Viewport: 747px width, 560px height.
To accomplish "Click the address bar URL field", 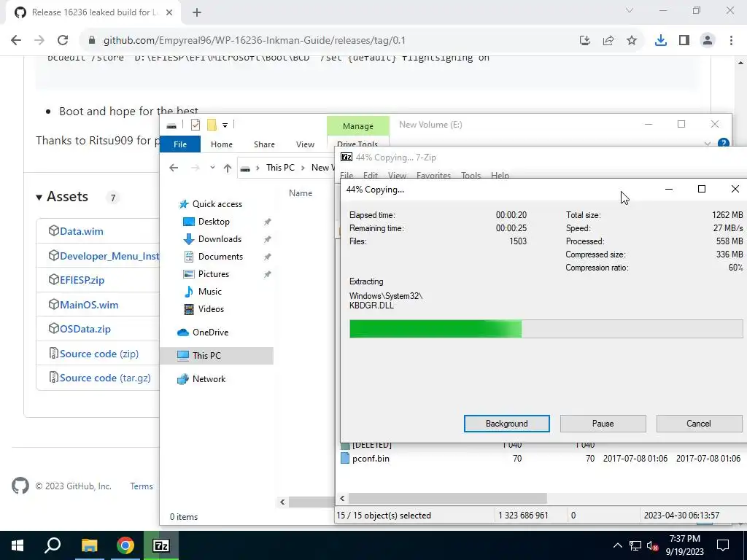I will 255,41.
